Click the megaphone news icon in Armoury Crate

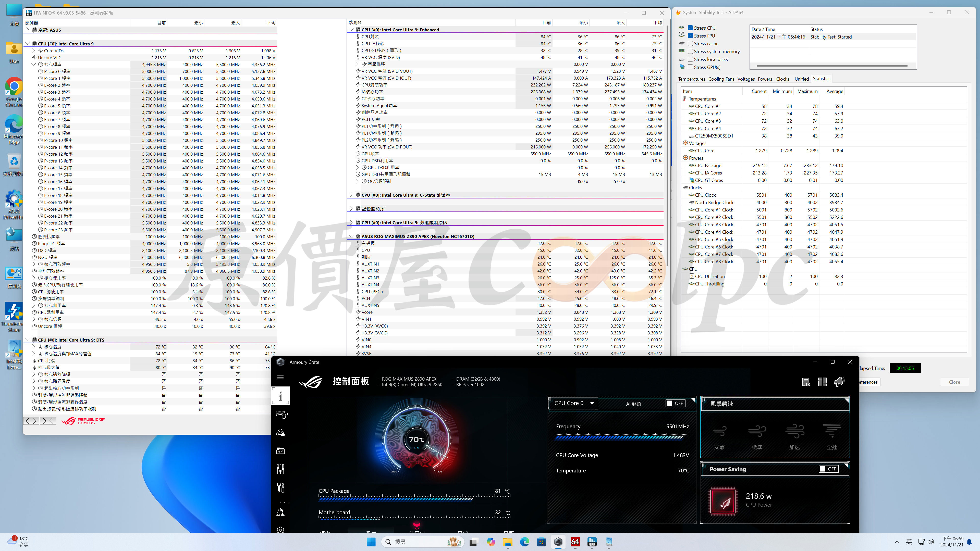coord(839,382)
